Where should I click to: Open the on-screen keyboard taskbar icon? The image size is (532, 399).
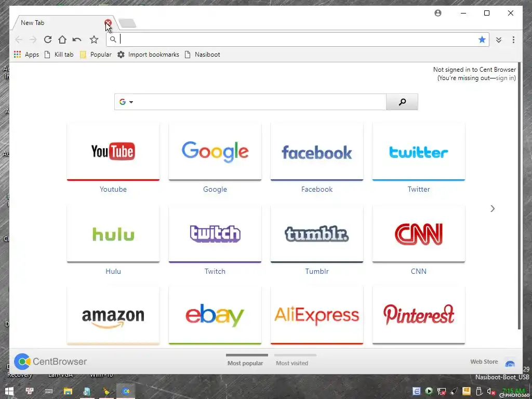tap(48, 391)
